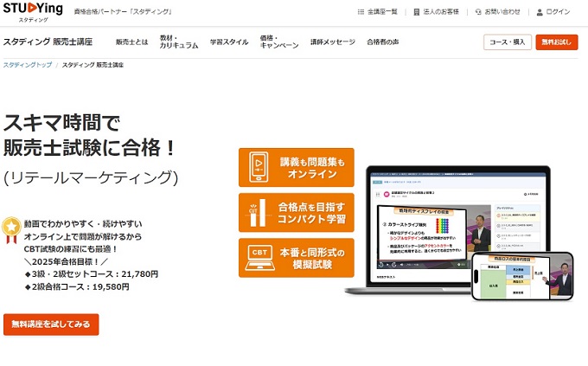
Task: Click スタディングトップ breadcrumb link
Action: point(28,65)
